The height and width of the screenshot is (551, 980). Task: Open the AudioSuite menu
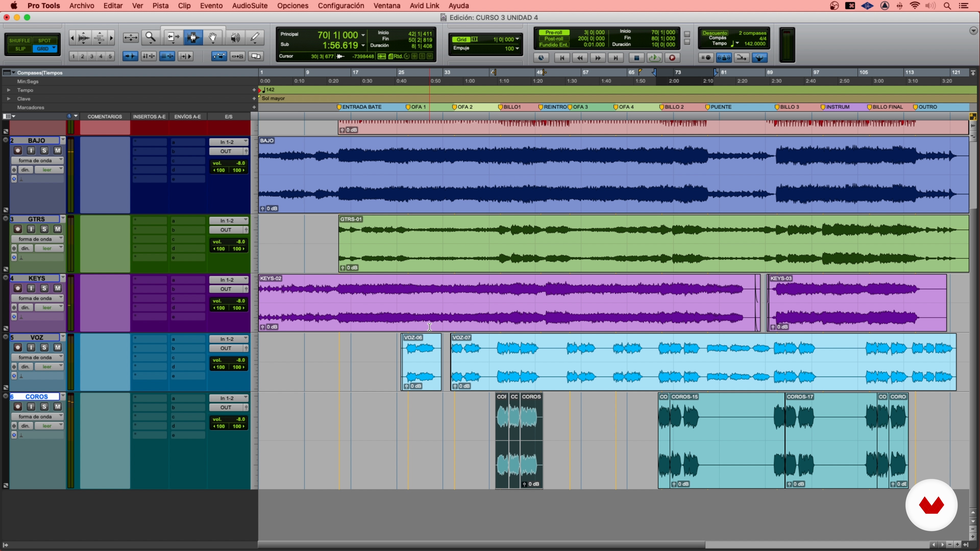tap(250, 6)
